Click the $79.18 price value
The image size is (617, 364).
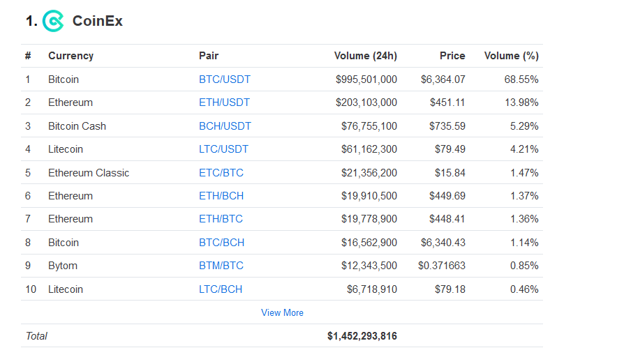tap(450, 289)
